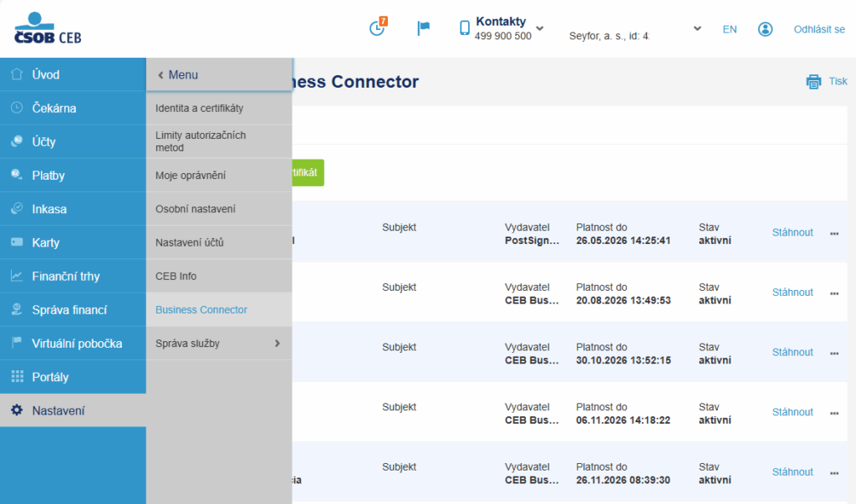Open the user profile icon
The height and width of the screenshot is (504, 856).
[x=765, y=29]
